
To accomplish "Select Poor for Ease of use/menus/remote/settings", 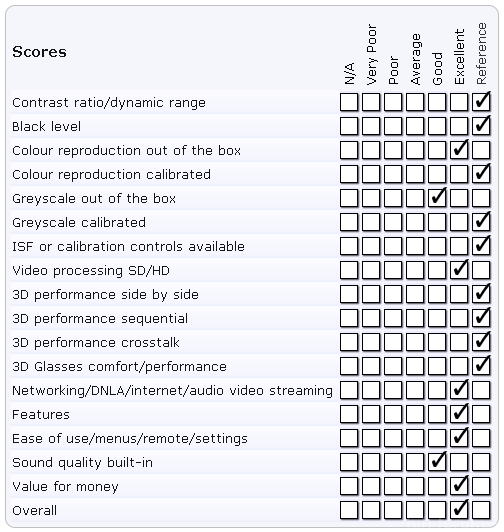I will click(x=393, y=438).
